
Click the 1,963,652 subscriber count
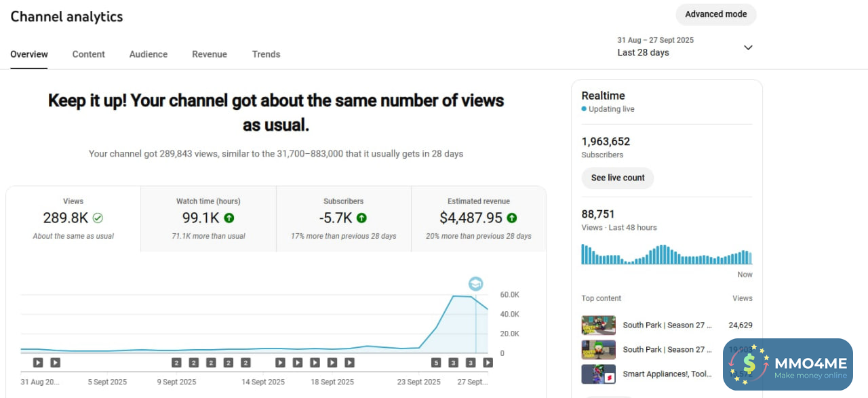click(x=606, y=142)
